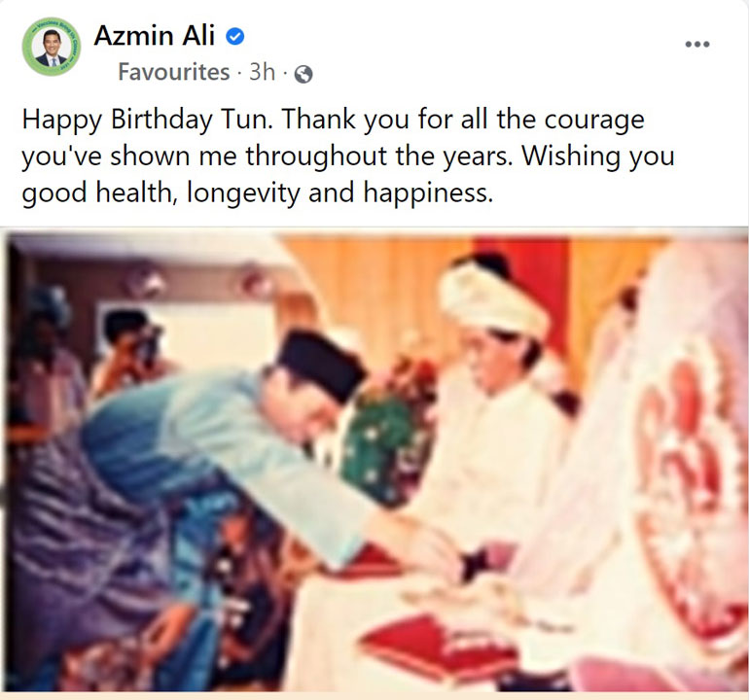The height and width of the screenshot is (700, 749).
Task: Click the words 'Thank you for all the courage'
Action: point(463,120)
